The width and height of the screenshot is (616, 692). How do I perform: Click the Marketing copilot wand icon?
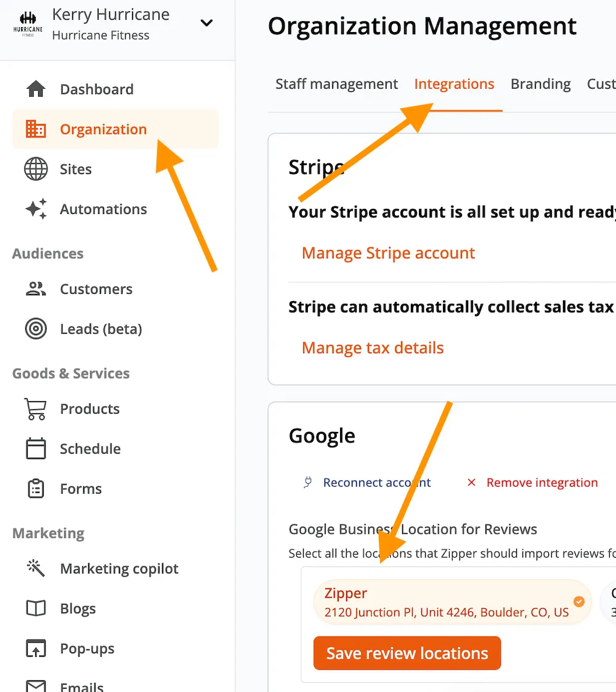[36, 568]
